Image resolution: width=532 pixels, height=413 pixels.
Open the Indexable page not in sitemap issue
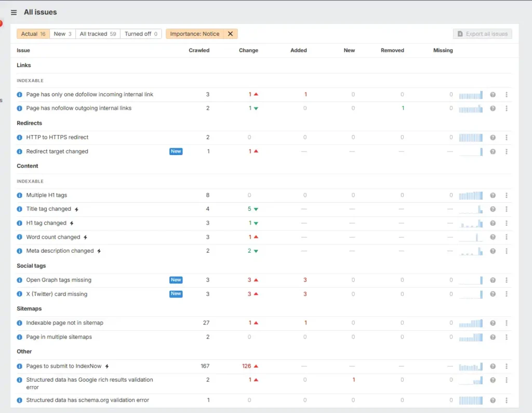pos(65,322)
